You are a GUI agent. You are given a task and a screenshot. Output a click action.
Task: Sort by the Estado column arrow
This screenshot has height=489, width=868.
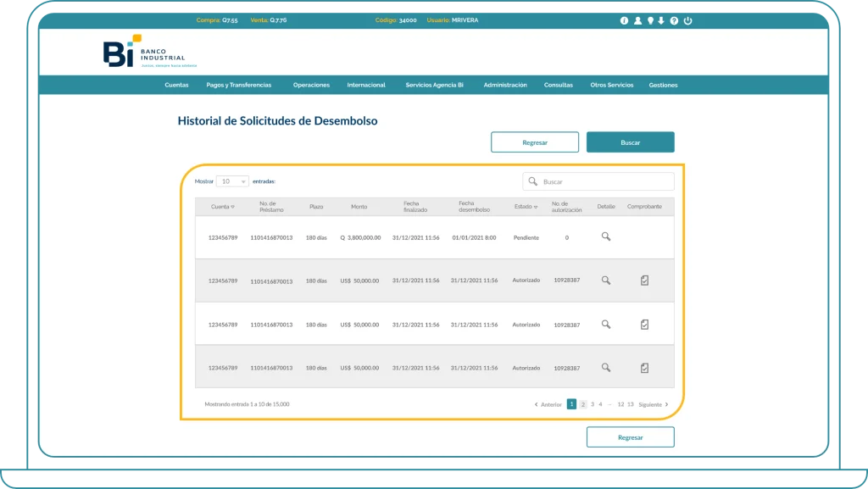(536, 207)
